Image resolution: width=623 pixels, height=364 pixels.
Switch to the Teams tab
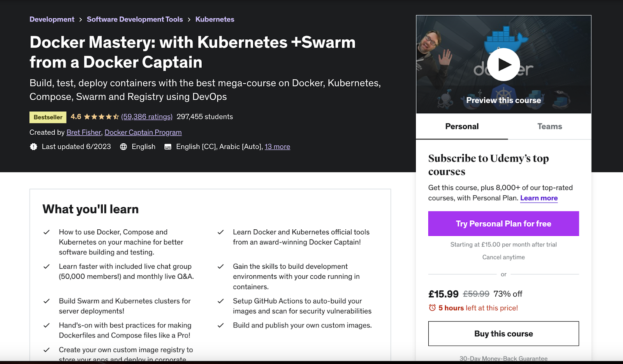coord(549,127)
